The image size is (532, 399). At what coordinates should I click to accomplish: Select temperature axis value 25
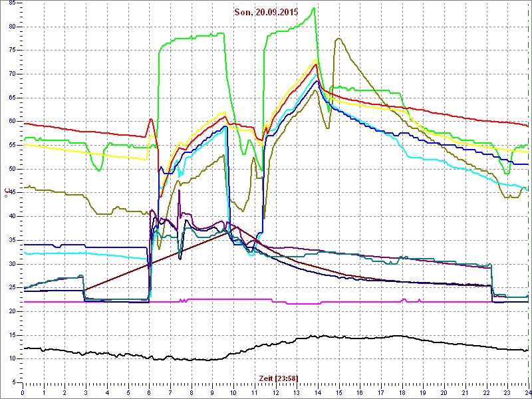click(11, 288)
